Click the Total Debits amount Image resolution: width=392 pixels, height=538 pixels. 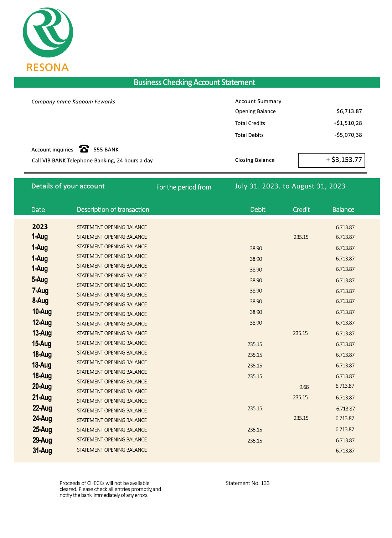[x=348, y=135]
